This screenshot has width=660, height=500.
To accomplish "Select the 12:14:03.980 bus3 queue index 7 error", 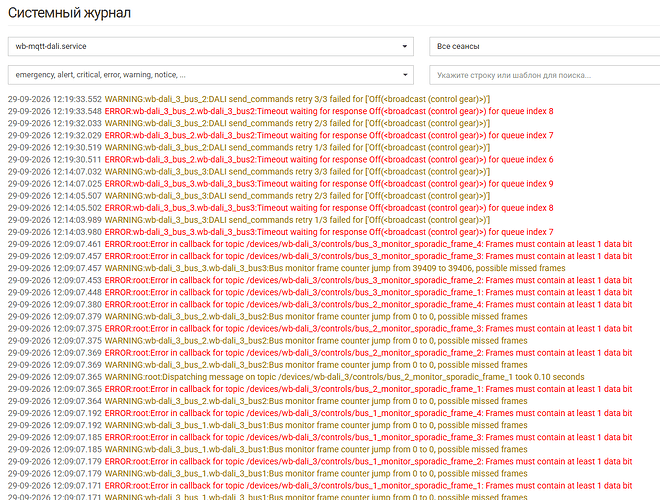I will click(x=280, y=232).
